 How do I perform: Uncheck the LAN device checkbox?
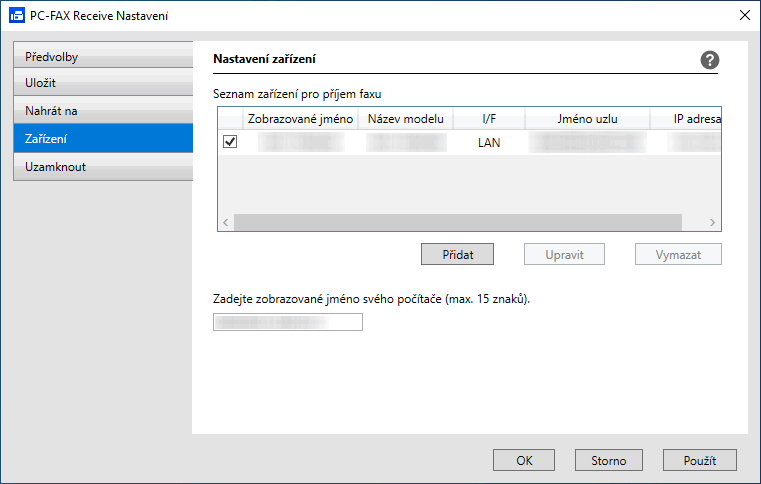point(230,142)
